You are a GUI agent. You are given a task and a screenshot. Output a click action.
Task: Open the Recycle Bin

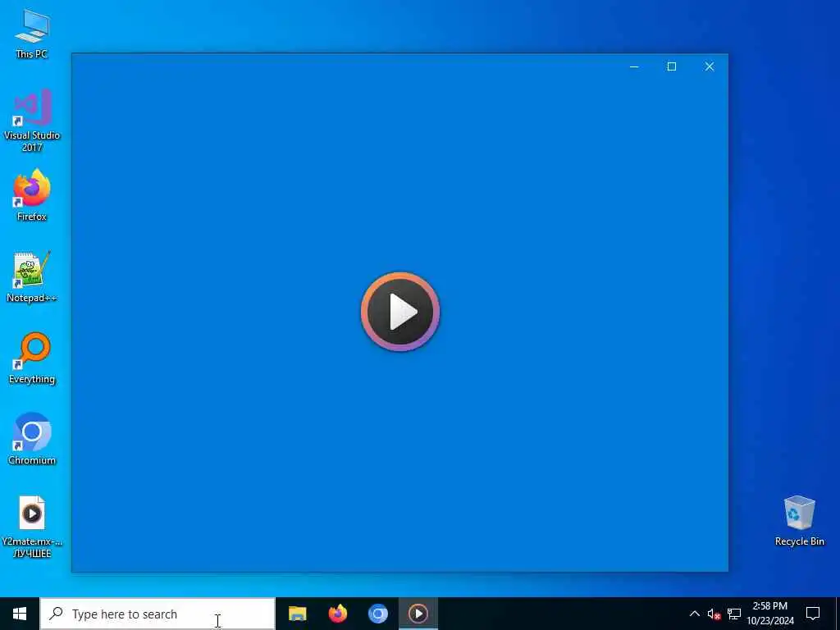point(799,521)
